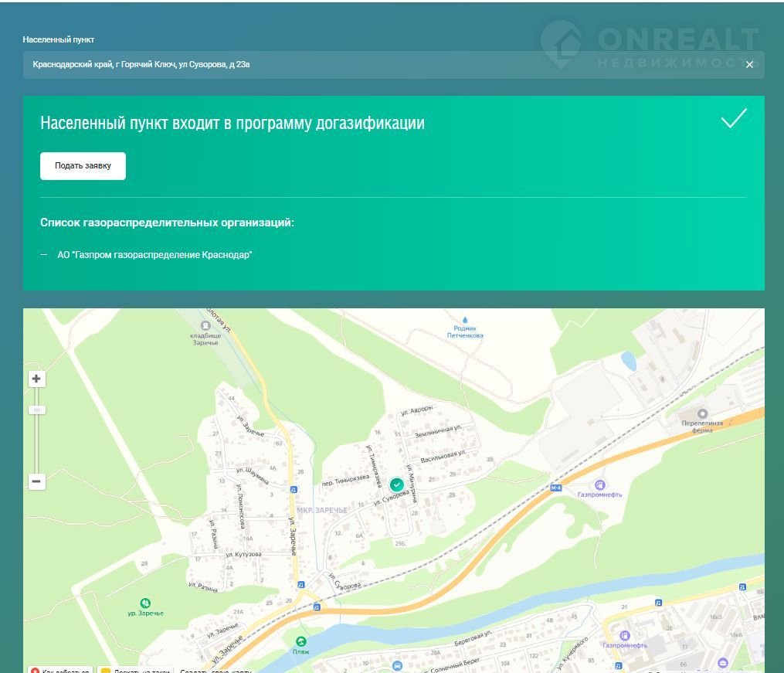Click the МКР. ЗАРЕЧЬЕ district label
The image size is (784, 673).
tap(322, 510)
